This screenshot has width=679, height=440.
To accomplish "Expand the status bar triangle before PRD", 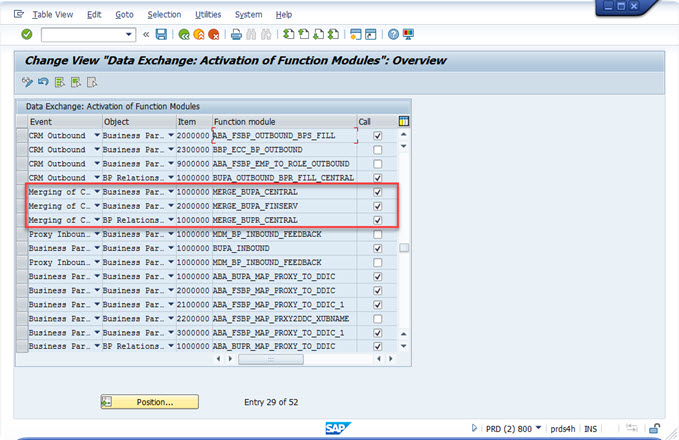I will (x=474, y=428).
